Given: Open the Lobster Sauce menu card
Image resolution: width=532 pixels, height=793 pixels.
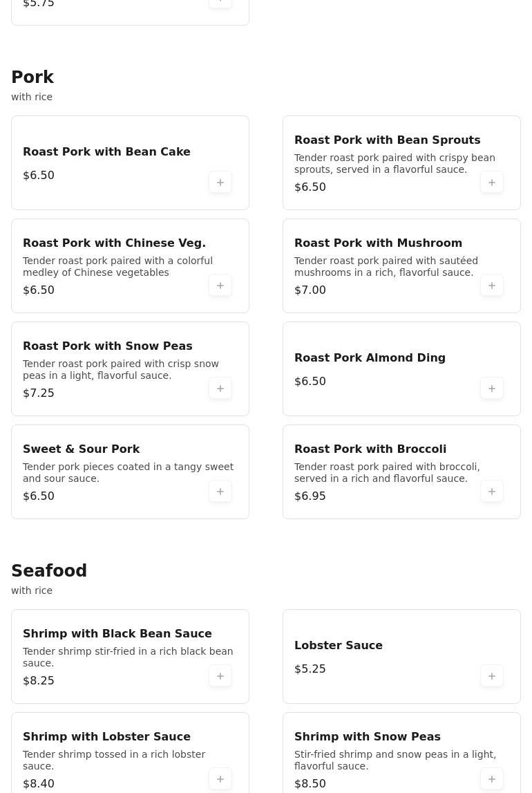Looking at the screenshot, I should tap(339, 645).
